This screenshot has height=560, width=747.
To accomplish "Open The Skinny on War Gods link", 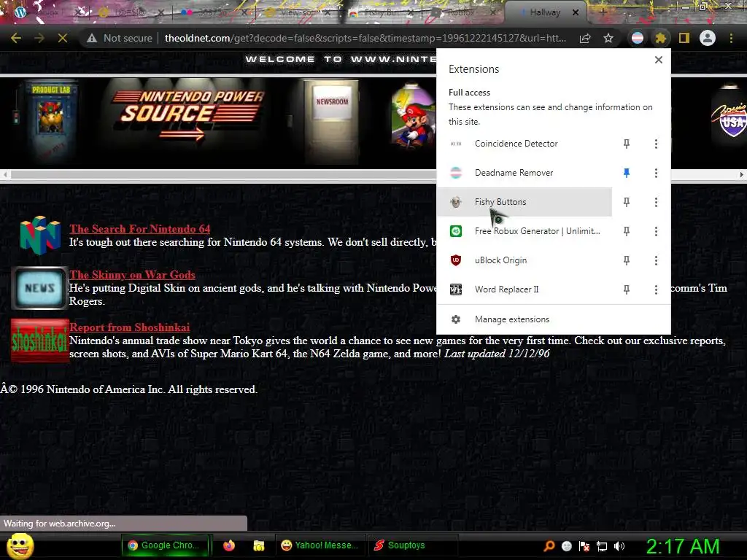I will (x=133, y=275).
